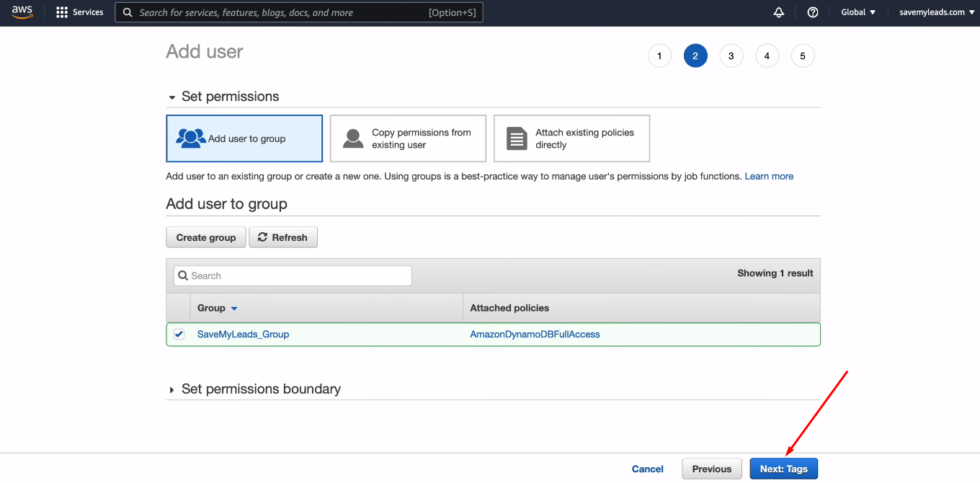Jump to wizard step 3
980x483 pixels.
(731, 56)
